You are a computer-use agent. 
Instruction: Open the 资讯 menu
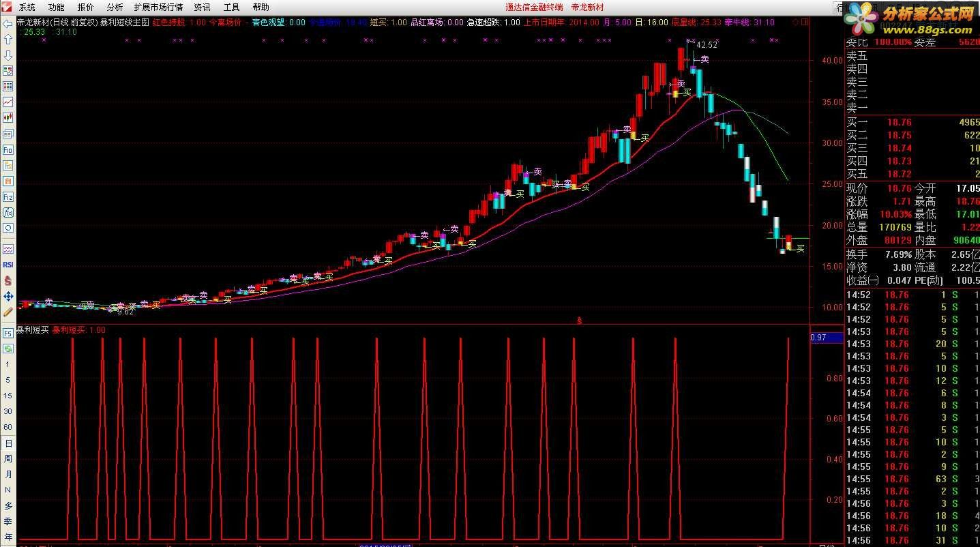(203, 8)
